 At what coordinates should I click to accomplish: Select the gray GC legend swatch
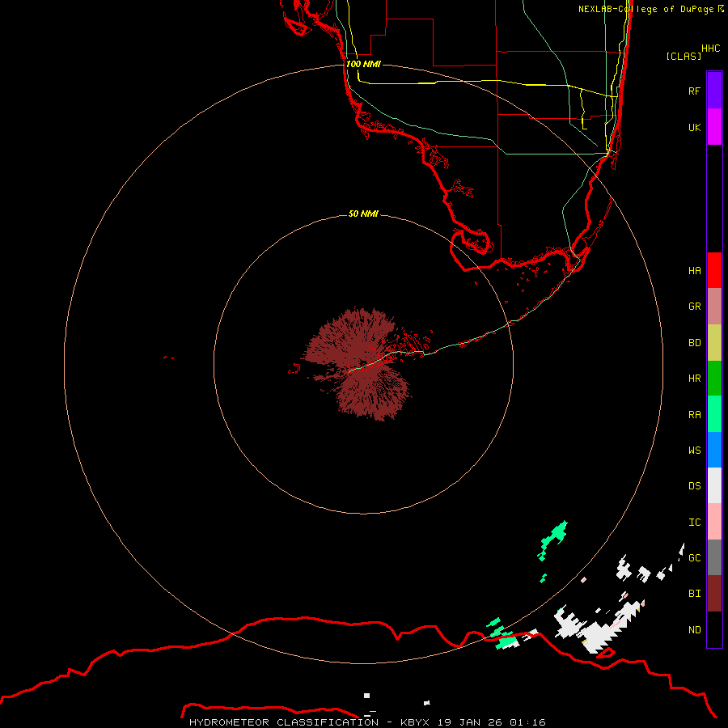pyautogui.click(x=714, y=557)
